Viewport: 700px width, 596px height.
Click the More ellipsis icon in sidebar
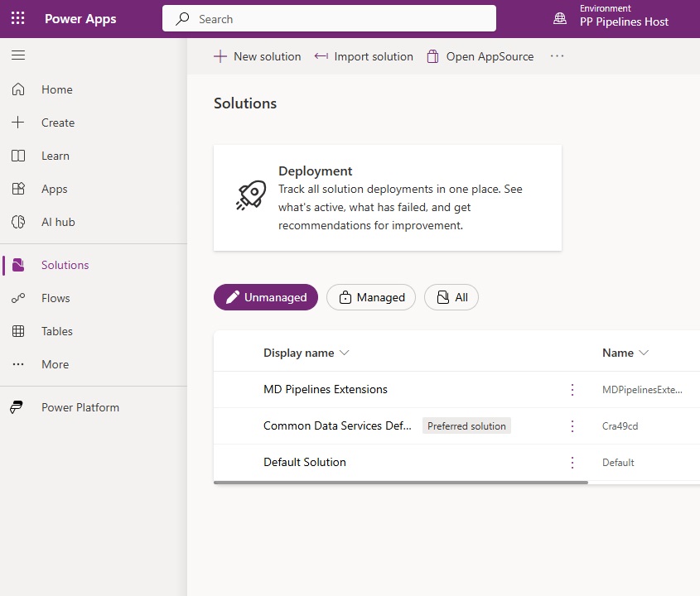tap(18, 364)
